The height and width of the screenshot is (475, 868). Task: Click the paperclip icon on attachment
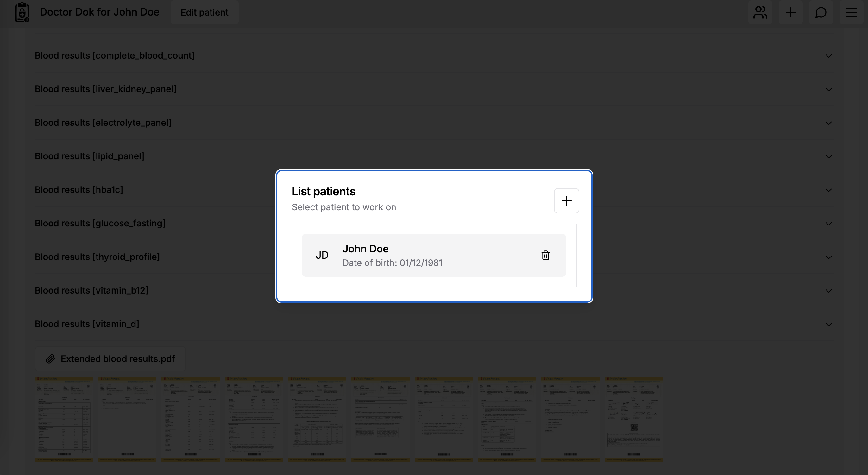pos(51,359)
